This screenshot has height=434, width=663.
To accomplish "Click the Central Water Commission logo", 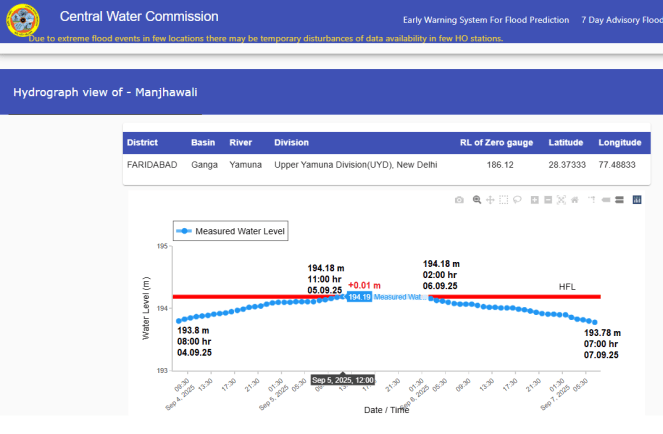I will (x=24, y=20).
